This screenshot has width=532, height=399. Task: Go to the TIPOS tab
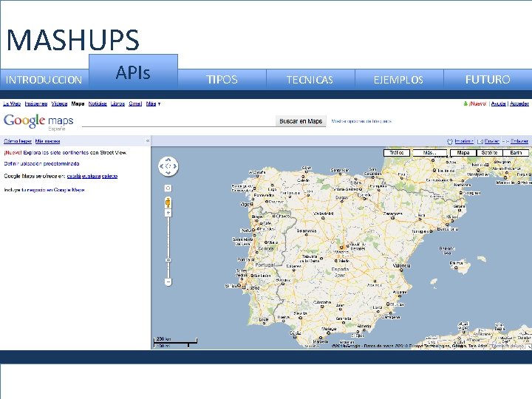[x=222, y=80]
